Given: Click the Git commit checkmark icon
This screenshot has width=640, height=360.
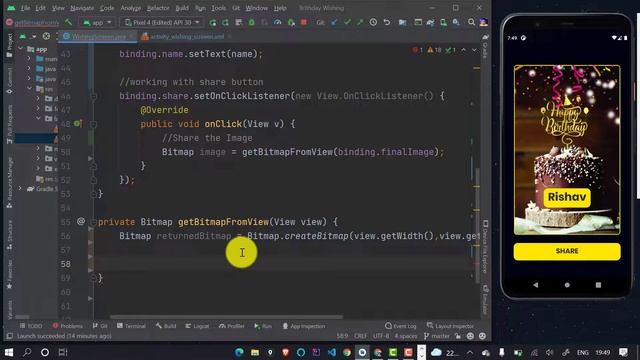Looking at the screenshot, I should click(347, 22).
